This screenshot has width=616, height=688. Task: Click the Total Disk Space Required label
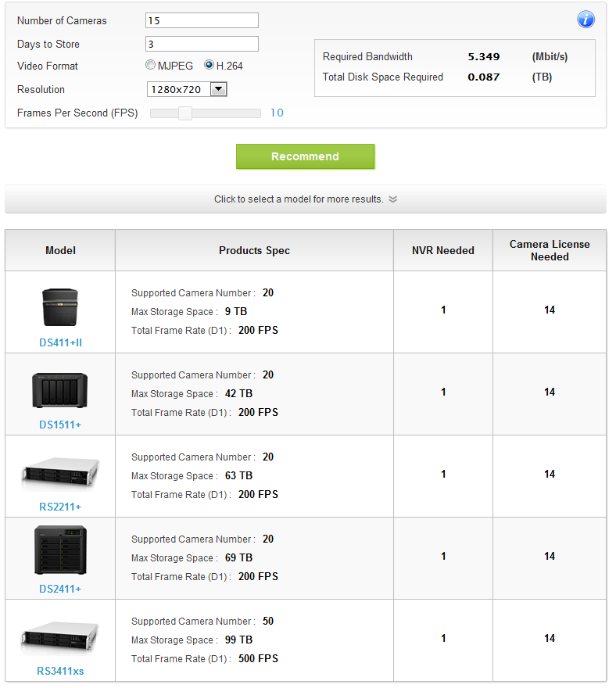pyautogui.click(x=383, y=77)
